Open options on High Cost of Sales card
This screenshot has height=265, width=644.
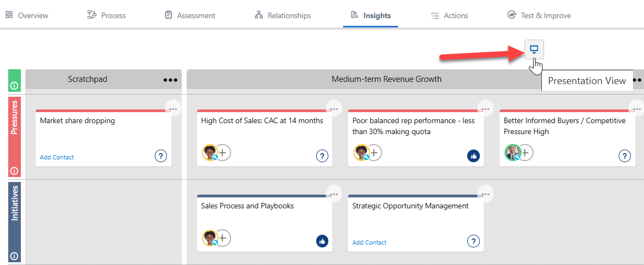334,109
